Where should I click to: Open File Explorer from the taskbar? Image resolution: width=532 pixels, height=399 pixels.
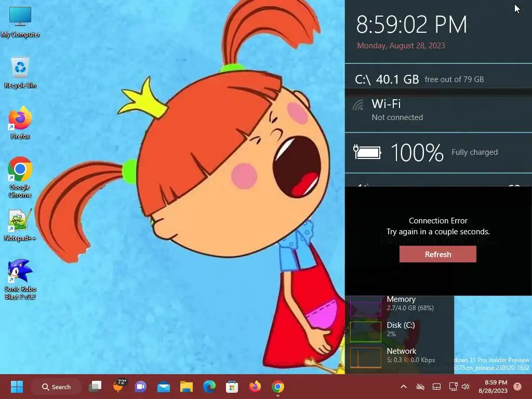[187, 387]
